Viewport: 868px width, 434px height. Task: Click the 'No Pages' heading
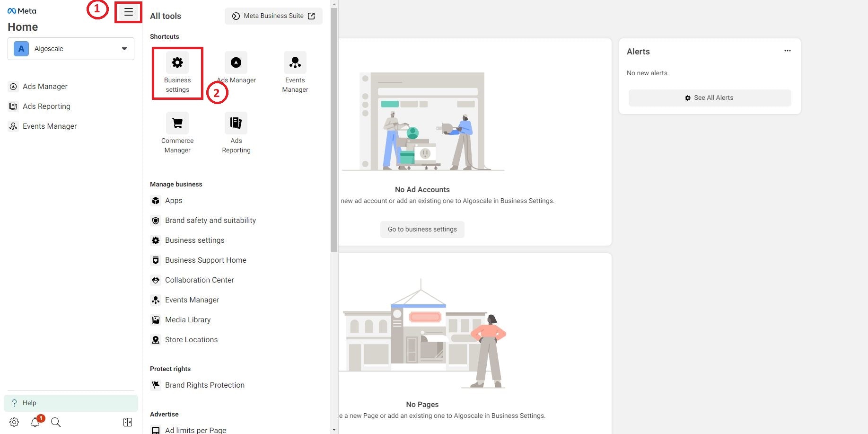point(422,404)
